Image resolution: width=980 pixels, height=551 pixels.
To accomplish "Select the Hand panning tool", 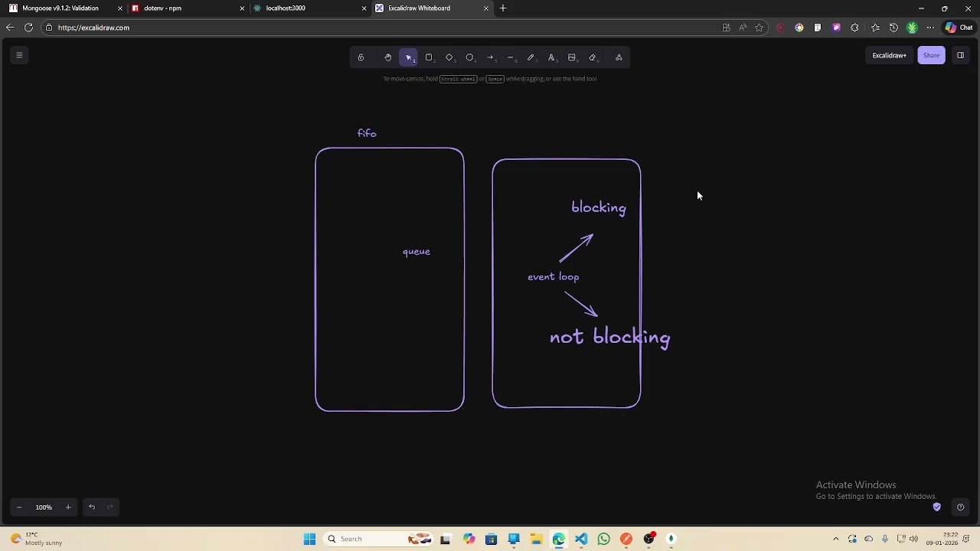I will pos(388,57).
